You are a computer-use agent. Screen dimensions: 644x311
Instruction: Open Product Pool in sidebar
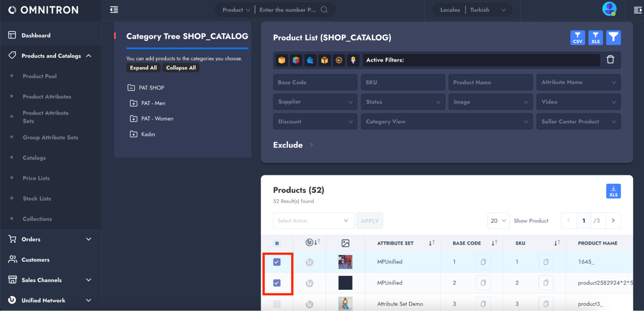pos(40,76)
